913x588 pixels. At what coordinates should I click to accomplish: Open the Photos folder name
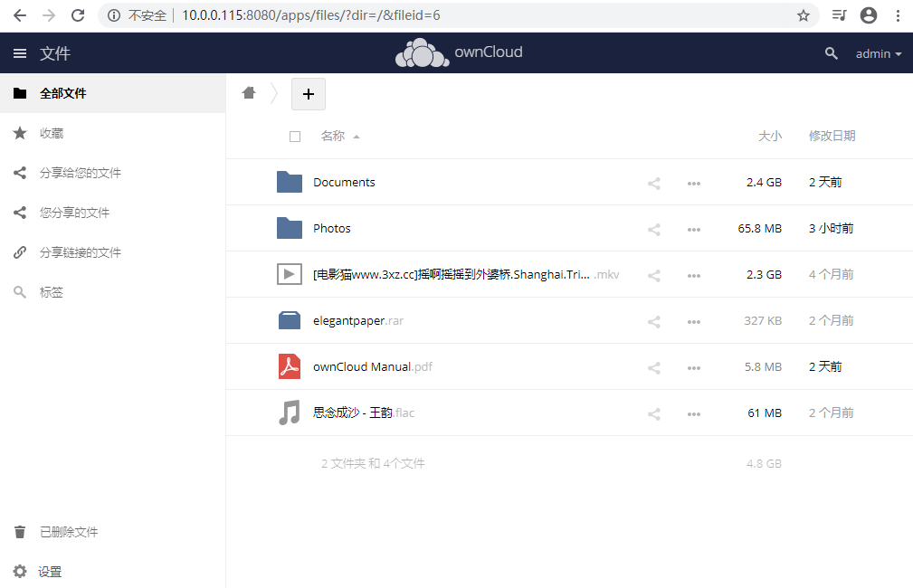tap(332, 228)
